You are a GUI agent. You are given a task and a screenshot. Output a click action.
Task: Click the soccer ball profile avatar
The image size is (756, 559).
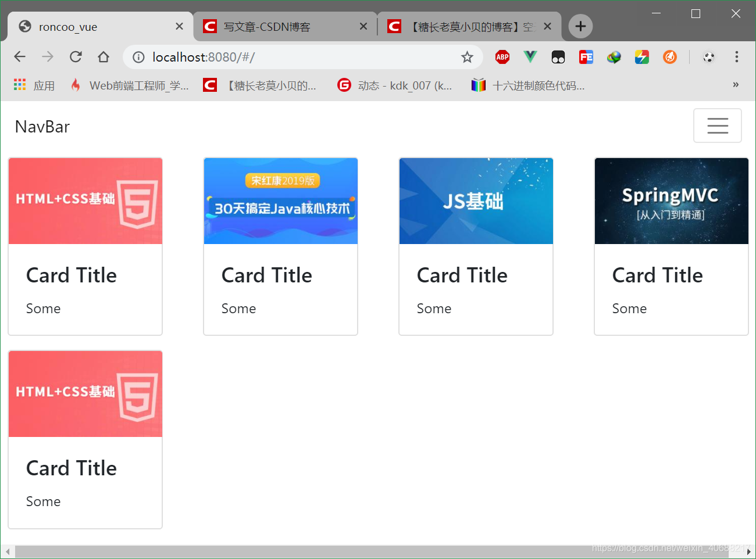pyautogui.click(x=709, y=57)
